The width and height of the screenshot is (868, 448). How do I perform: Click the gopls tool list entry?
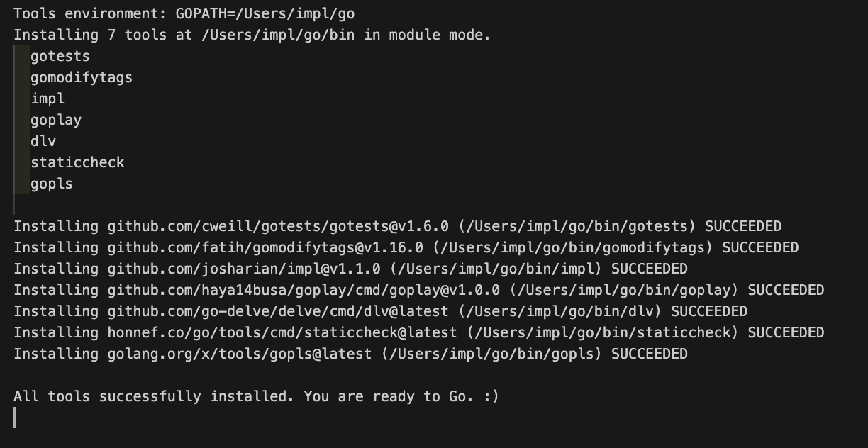pyautogui.click(x=52, y=184)
